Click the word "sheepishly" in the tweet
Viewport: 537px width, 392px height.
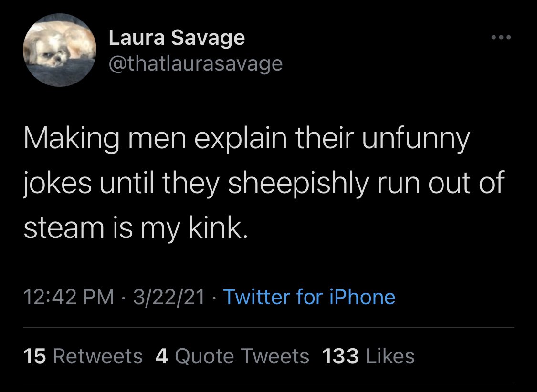click(x=298, y=184)
